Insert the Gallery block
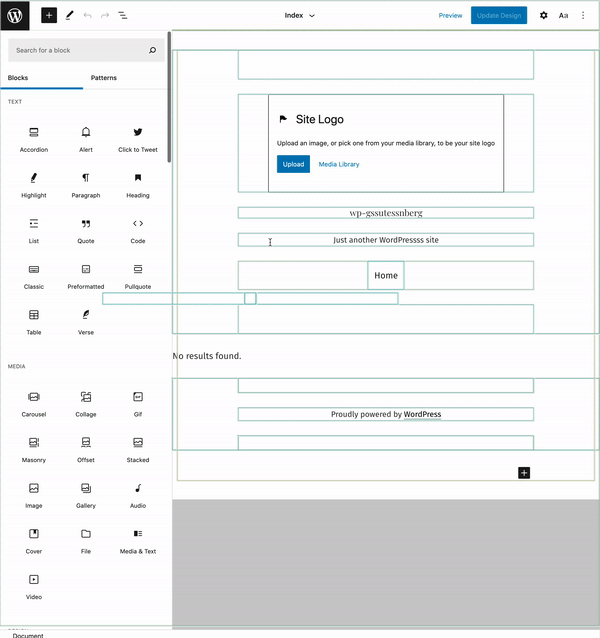The image size is (600, 638). (x=86, y=495)
